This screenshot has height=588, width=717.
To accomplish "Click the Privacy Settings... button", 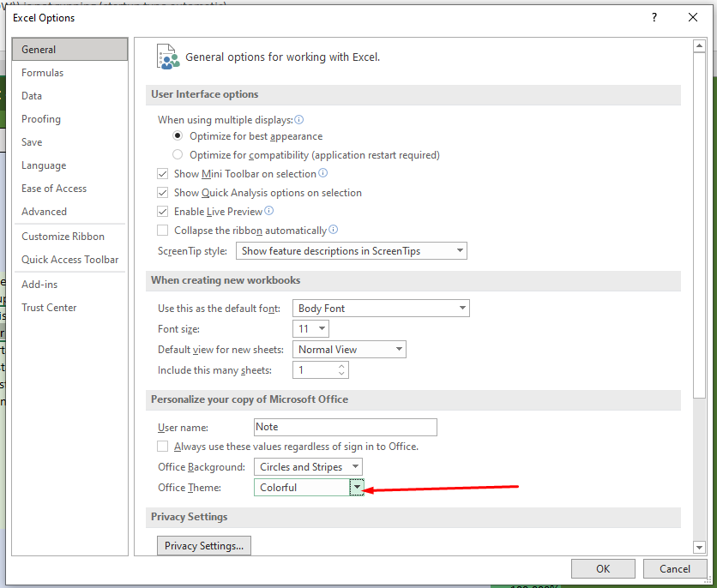I will pyautogui.click(x=204, y=545).
